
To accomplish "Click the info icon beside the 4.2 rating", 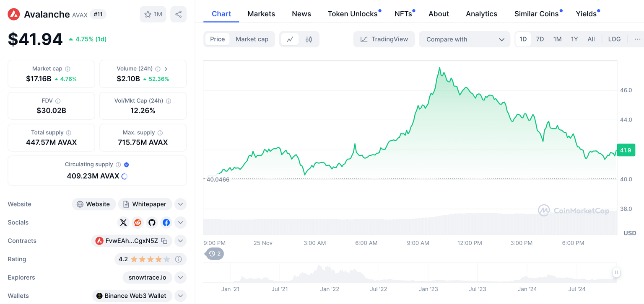I will click(x=178, y=259).
